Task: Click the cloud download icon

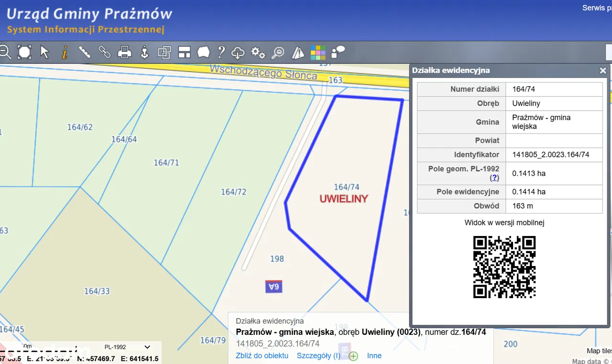Action: pos(238,52)
